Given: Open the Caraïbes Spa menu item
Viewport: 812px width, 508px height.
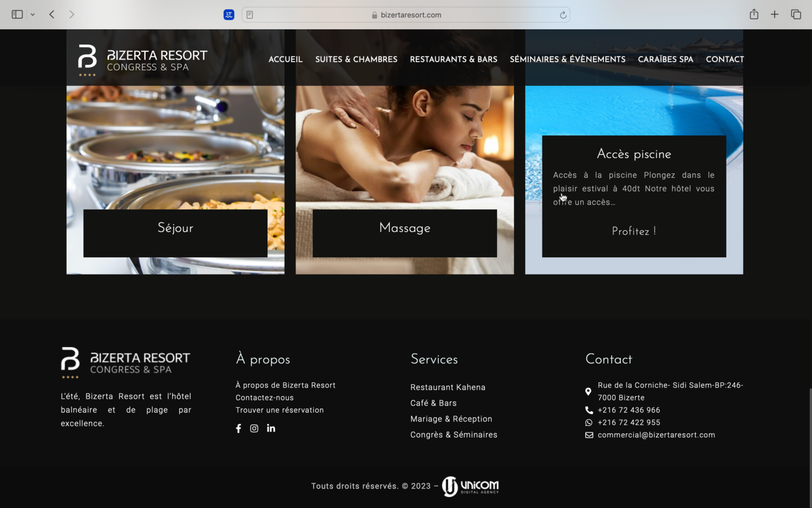Looking at the screenshot, I should coord(665,59).
